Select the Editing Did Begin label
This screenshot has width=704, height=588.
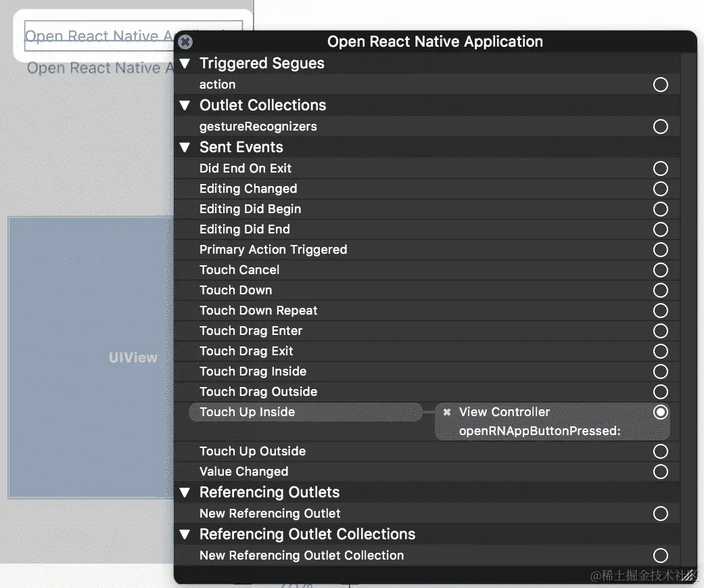click(x=250, y=209)
